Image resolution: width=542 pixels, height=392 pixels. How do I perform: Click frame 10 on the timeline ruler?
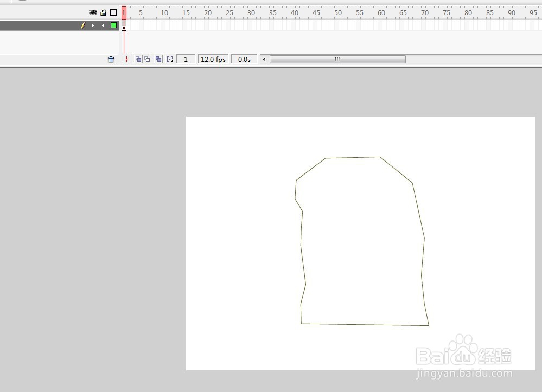click(x=163, y=13)
